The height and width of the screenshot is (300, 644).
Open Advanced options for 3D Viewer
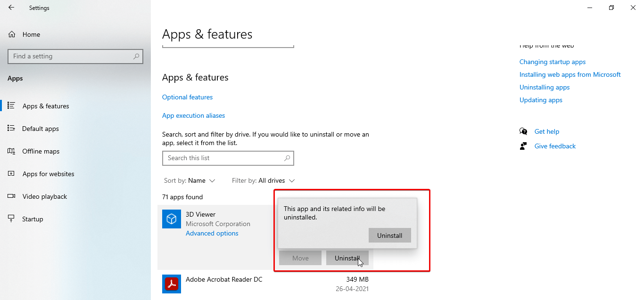(x=212, y=233)
